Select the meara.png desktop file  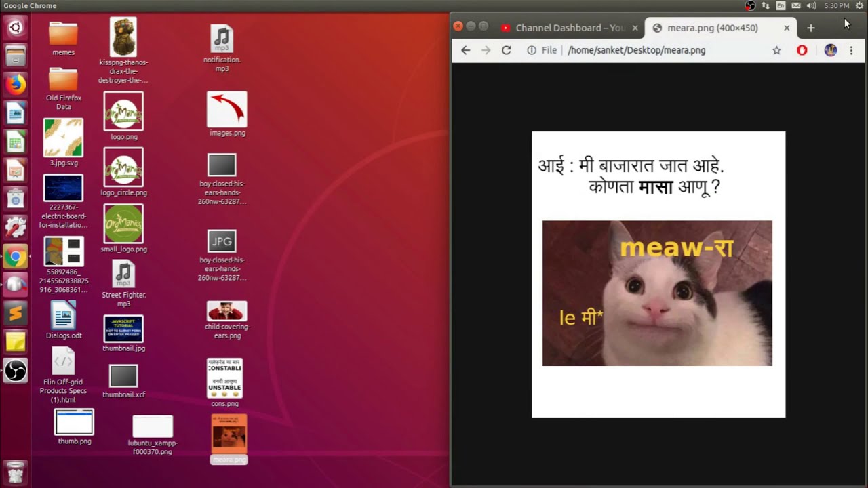(x=229, y=439)
